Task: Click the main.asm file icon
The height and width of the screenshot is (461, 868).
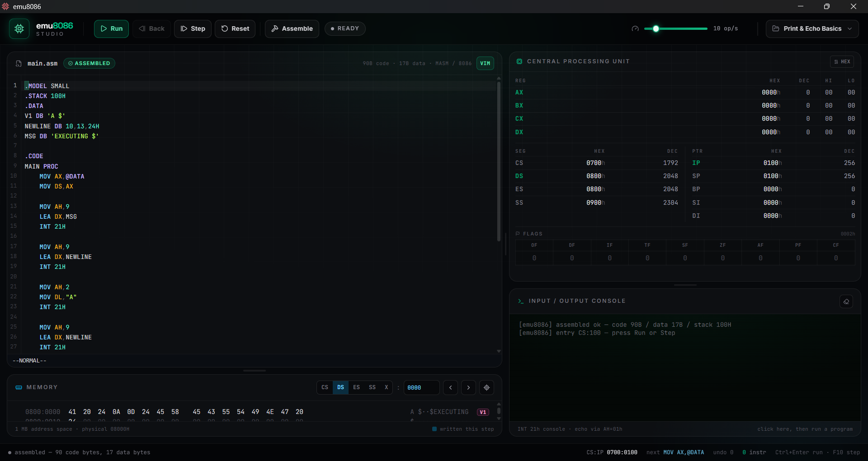Action: click(19, 64)
